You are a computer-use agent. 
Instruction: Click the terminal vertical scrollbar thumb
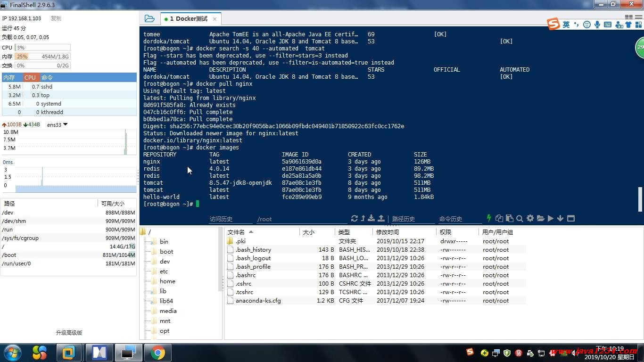[640, 199]
